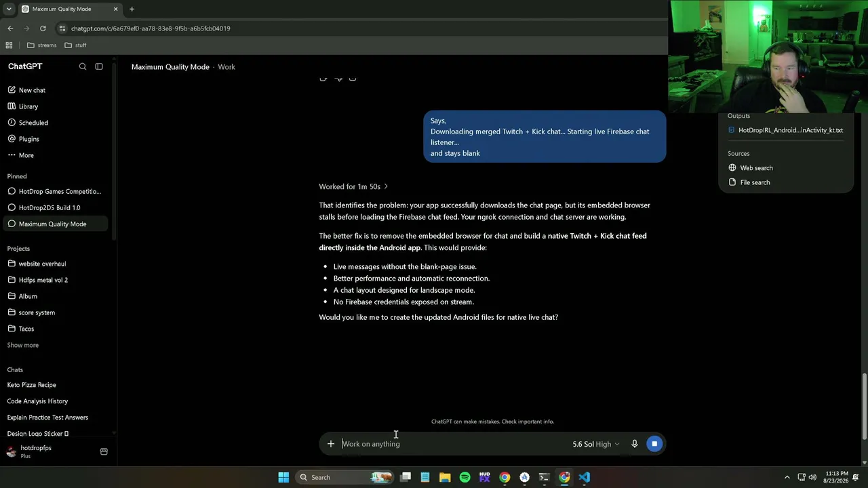Open File Explorer from the taskbar

[445, 477]
